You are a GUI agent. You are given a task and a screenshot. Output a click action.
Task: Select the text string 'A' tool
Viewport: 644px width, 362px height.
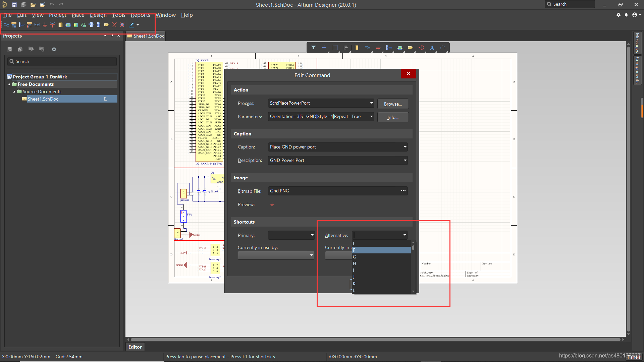pyautogui.click(x=432, y=48)
